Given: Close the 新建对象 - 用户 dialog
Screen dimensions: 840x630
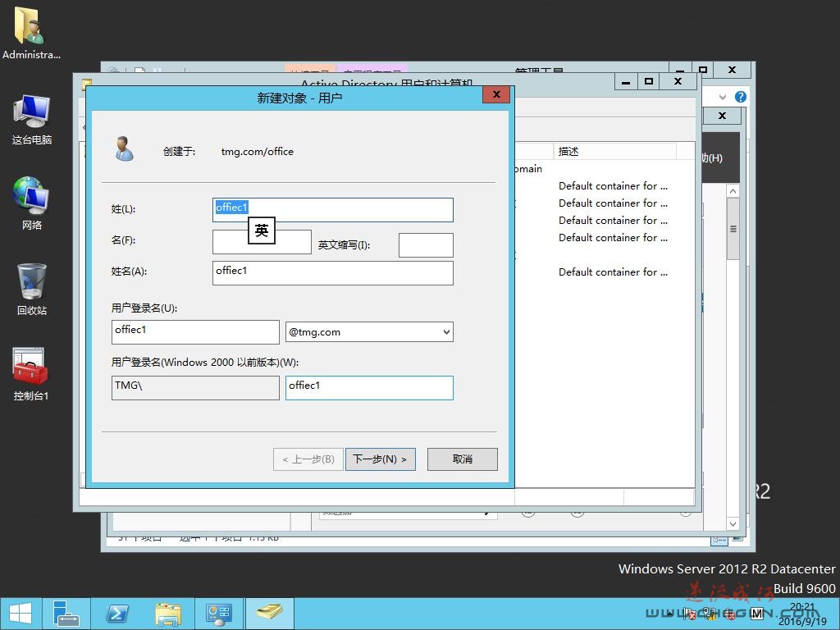Looking at the screenshot, I should (x=496, y=95).
